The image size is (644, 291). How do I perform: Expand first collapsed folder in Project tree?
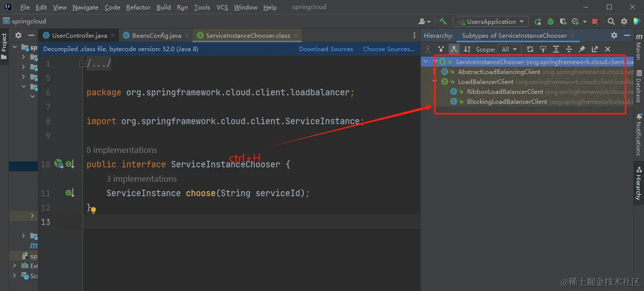click(23, 57)
